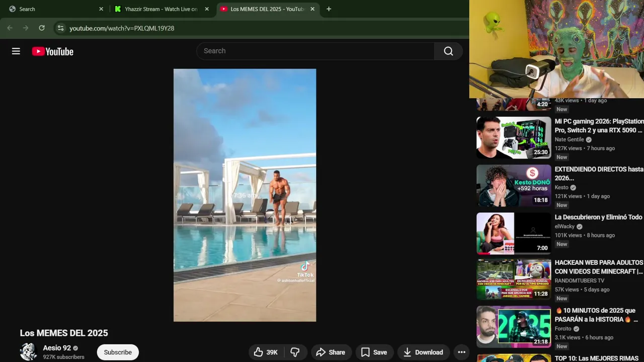Viewport: 644px width, 362px height.
Task: Reload the page with browser refresh icon
Action: point(42,28)
